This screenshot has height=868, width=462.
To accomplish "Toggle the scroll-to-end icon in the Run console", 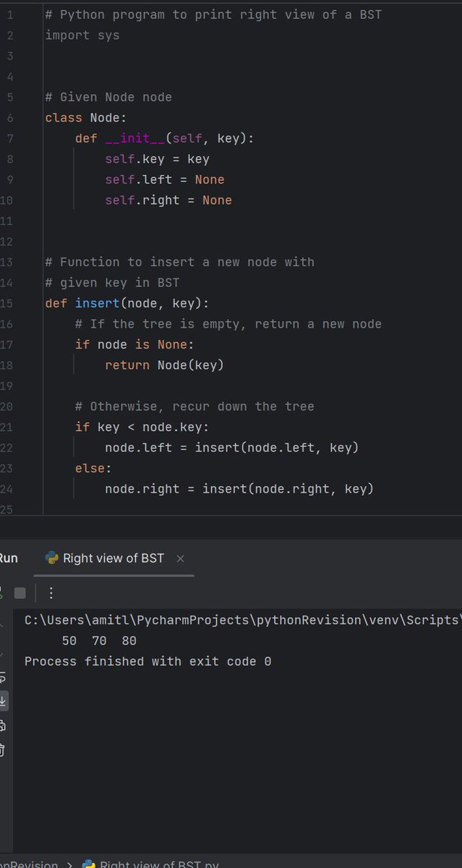I will click(2, 701).
